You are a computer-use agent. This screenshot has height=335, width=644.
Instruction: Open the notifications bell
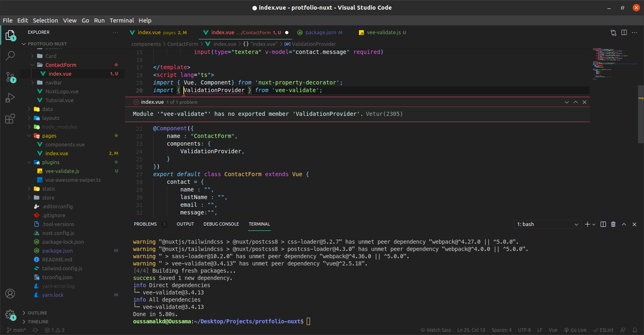(x=635, y=330)
